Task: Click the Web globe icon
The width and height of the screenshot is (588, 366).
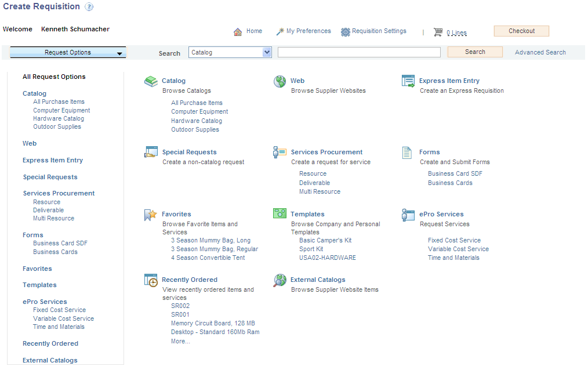Action: 279,81
